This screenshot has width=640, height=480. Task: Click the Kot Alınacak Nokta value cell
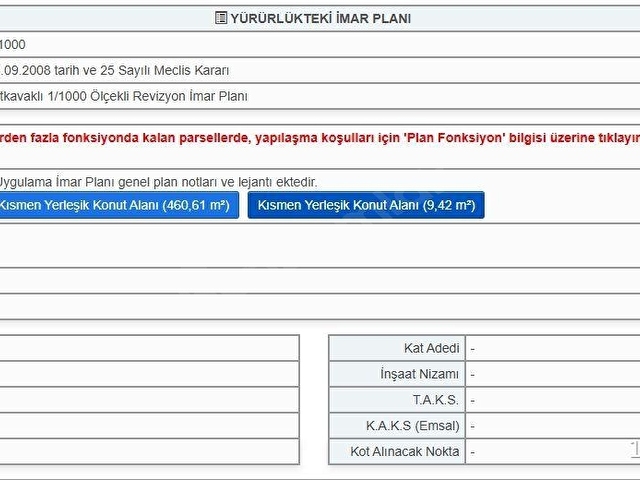[553, 451]
